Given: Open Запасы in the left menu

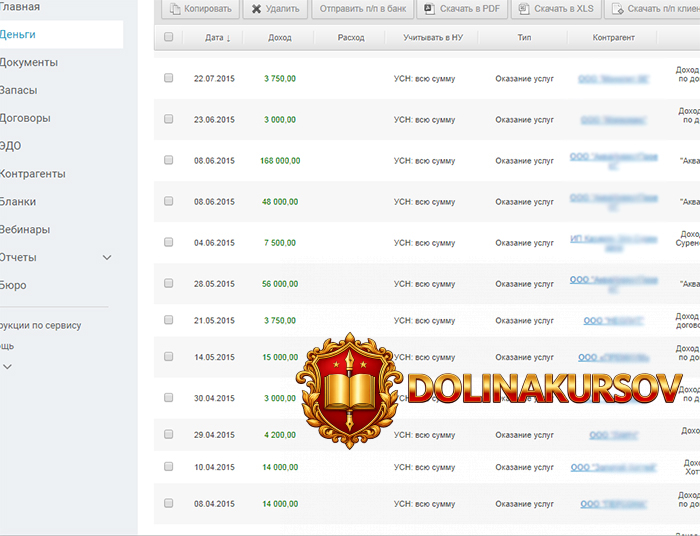Looking at the screenshot, I should (19, 90).
